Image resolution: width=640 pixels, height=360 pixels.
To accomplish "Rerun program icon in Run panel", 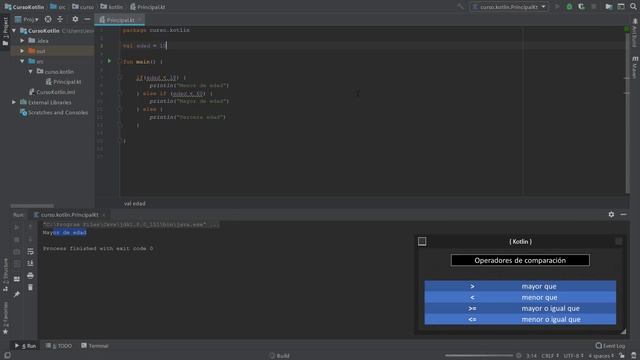I will tap(17, 227).
